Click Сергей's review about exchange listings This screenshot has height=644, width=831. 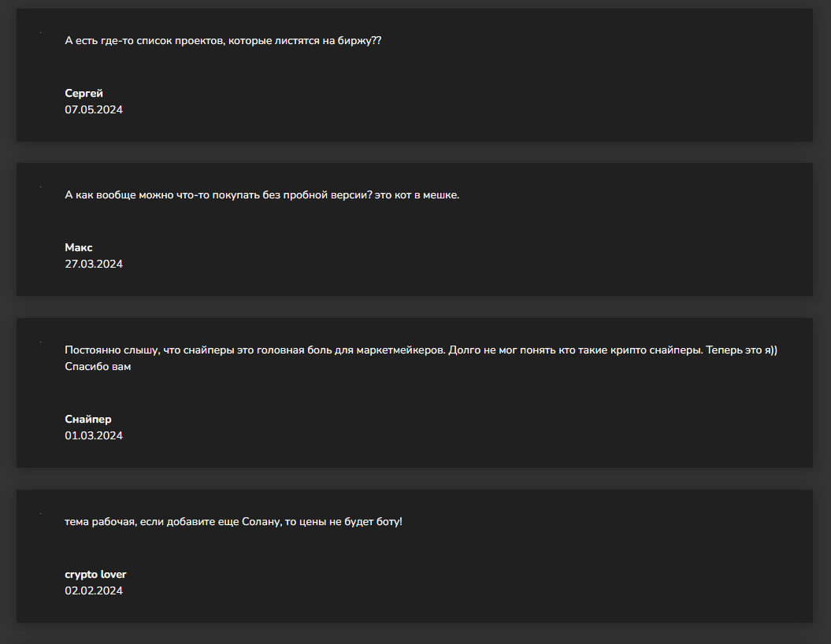pos(223,40)
